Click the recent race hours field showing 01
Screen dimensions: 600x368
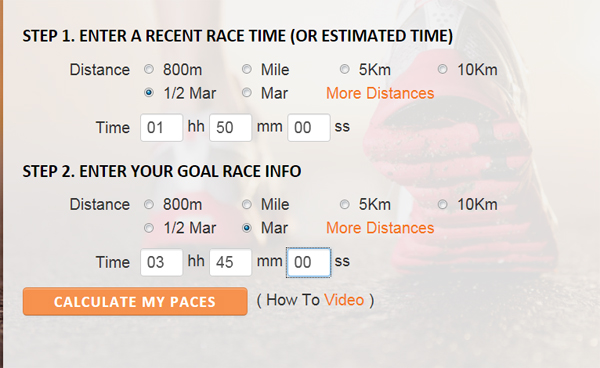[161, 127]
